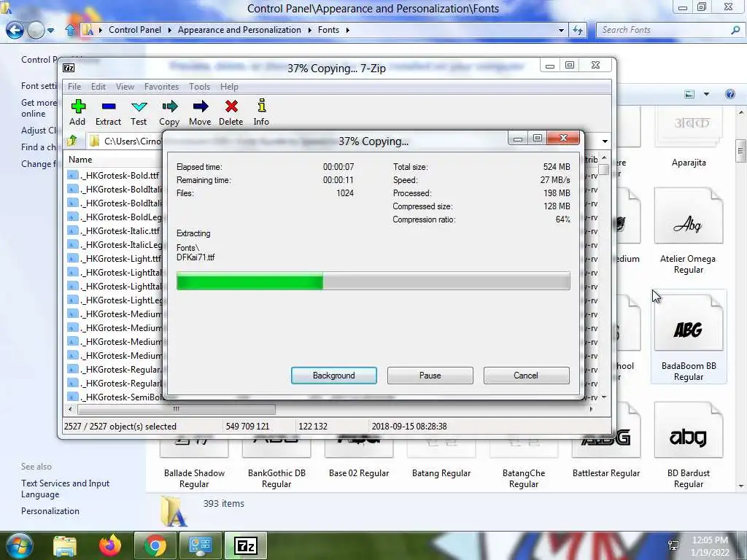This screenshot has width=747, height=560.
Task: Open the Edit menu in 7-Zip
Action: tap(98, 87)
